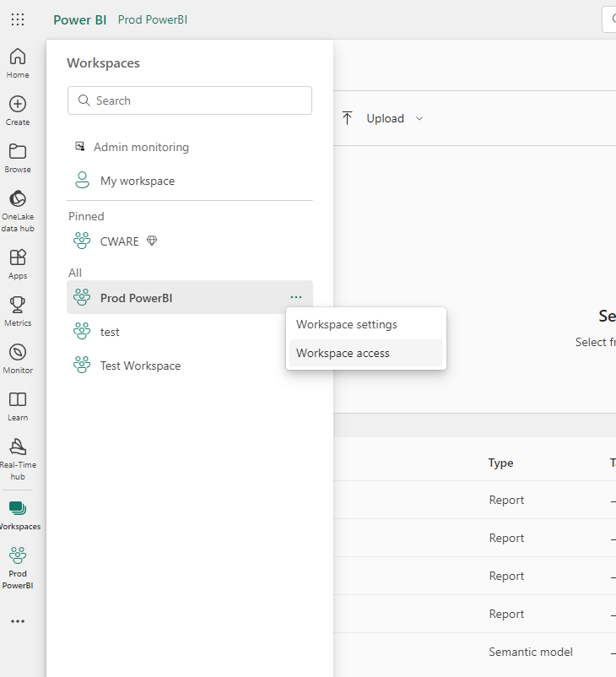Choose Workspace access from context menu

tap(343, 354)
